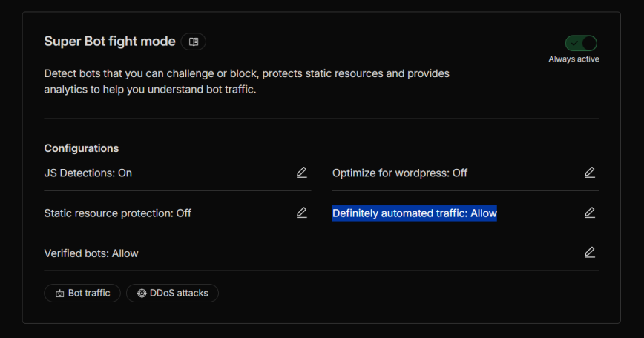The image size is (644, 338).
Task: Click the Optimize for wordpress: Off label
Action: click(400, 173)
